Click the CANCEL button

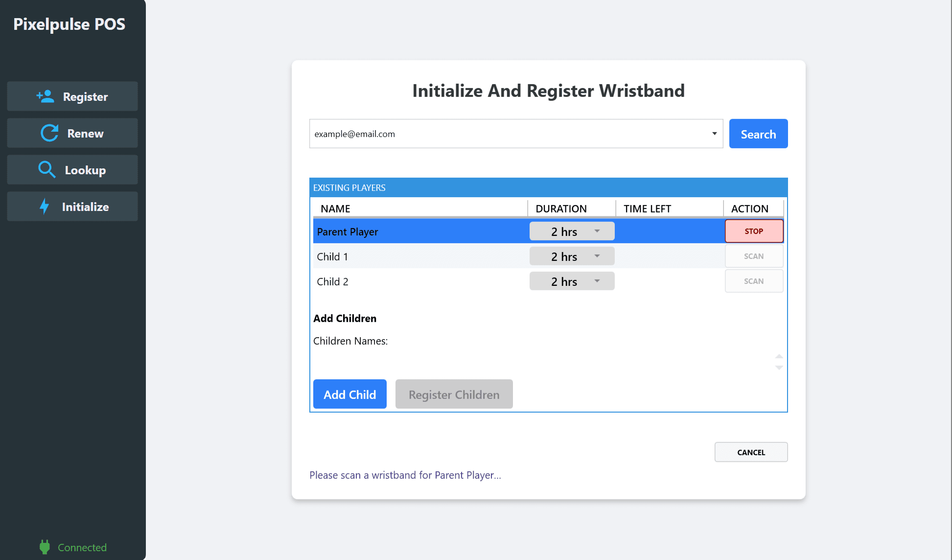point(751,452)
